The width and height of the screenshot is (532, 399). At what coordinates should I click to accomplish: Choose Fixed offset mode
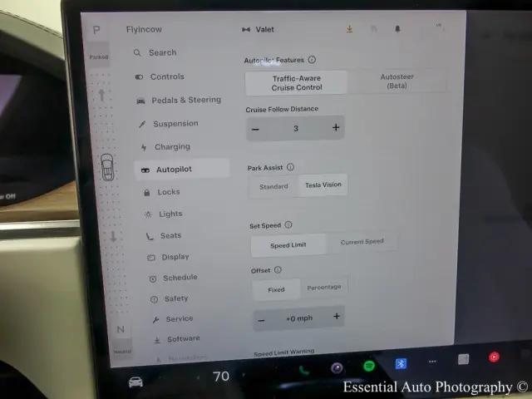tap(276, 289)
